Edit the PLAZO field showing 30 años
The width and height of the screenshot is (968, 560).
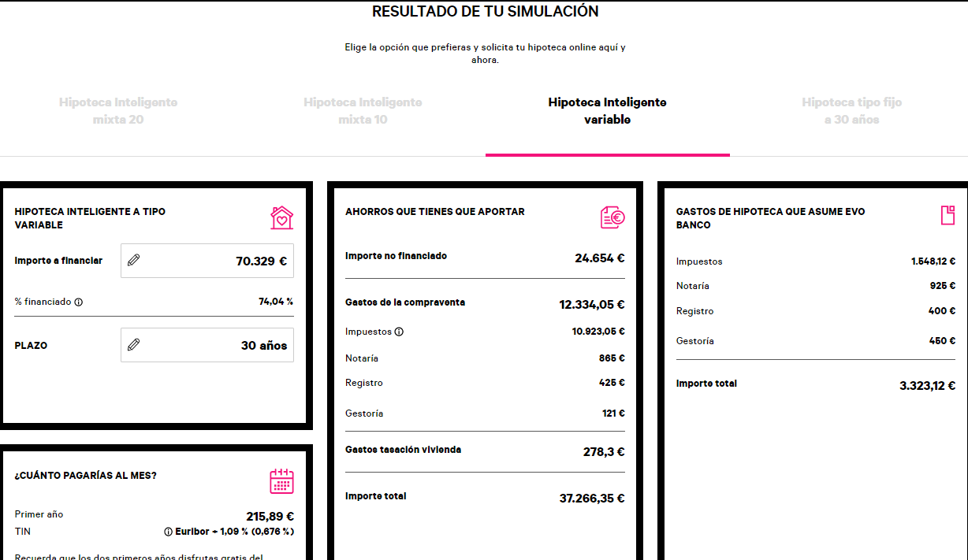pos(207,345)
